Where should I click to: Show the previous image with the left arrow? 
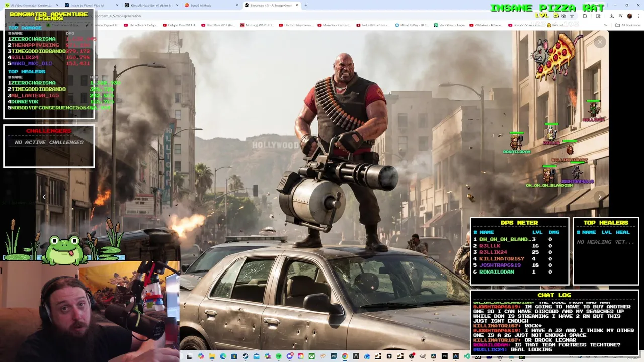pyautogui.click(x=44, y=197)
